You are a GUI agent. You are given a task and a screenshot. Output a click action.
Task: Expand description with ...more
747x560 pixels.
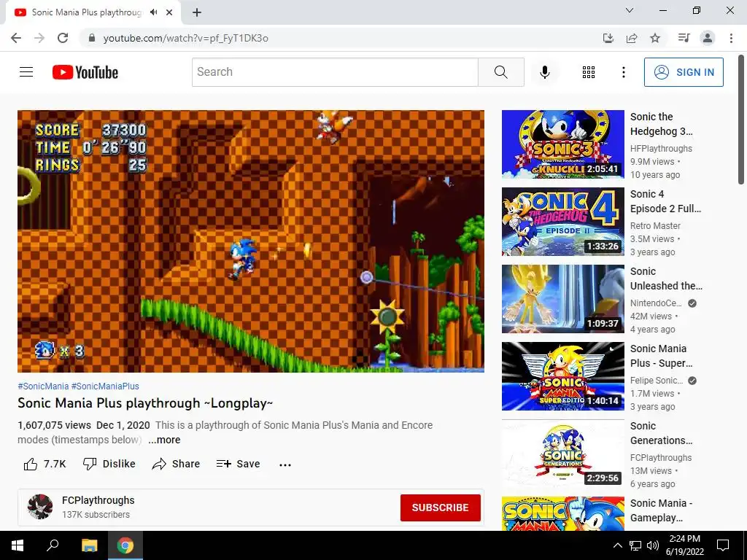[164, 440]
